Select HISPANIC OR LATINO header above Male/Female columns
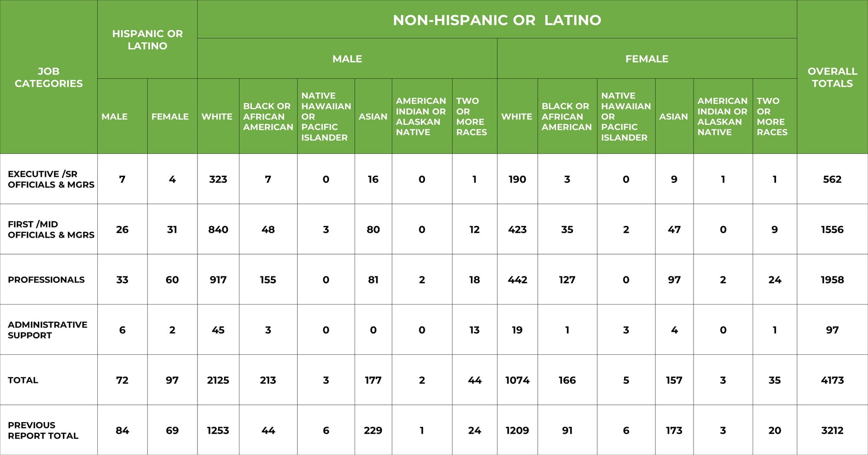868x455 pixels. coord(147,39)
